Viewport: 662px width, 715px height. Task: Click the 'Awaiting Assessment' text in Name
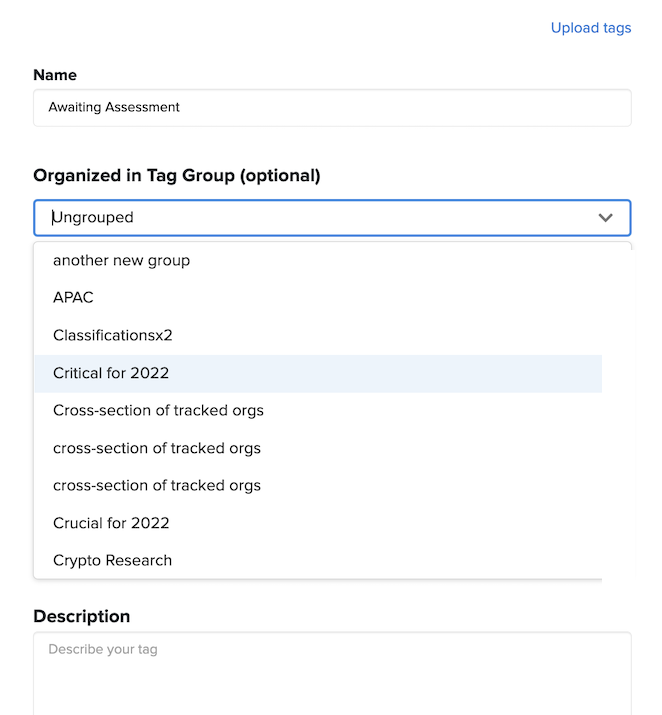click(114, 108)
